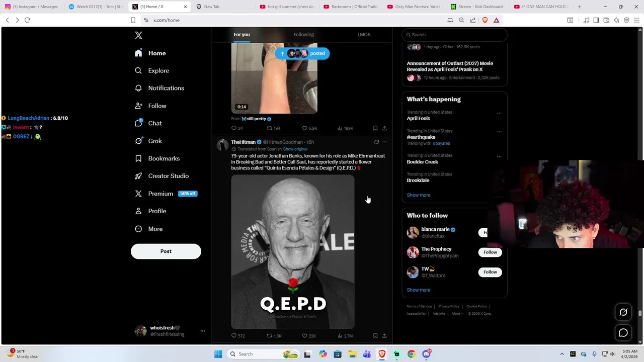Toggle the browser sidebar panel
The width and height of the screenshot is (644, 362).
coord(596,20)
